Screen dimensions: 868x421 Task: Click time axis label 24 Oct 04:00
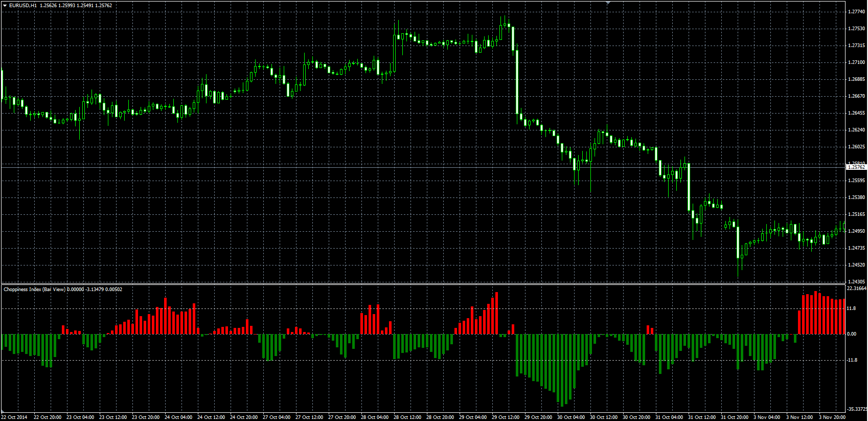click(178, 417)
